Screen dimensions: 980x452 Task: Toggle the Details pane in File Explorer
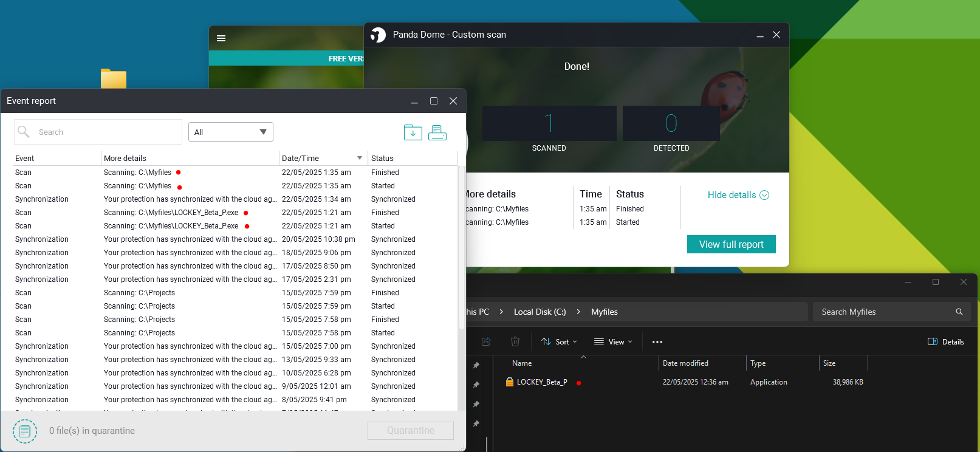point(946,341)
